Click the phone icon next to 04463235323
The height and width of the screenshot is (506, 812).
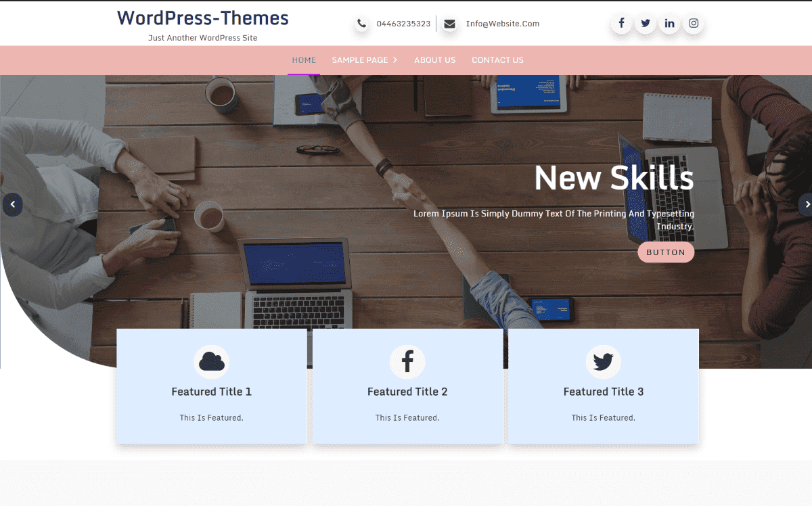pos(362,23)
